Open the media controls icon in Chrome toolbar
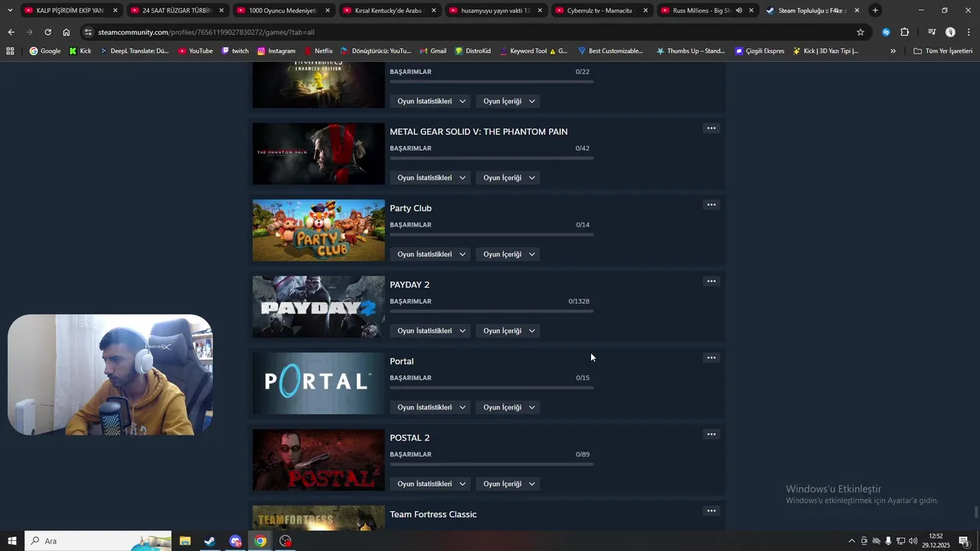Screen dimensions: 980x551 (x=932, y=32)
